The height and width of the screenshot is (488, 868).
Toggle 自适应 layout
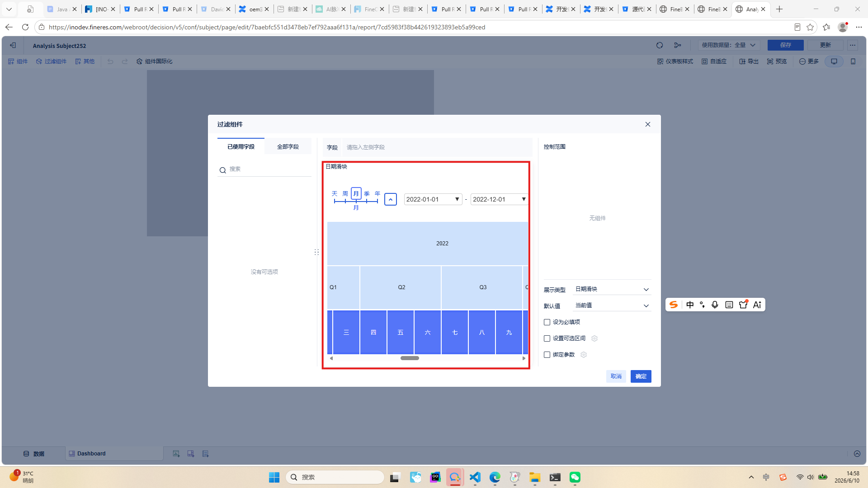[x=714, y=61]
